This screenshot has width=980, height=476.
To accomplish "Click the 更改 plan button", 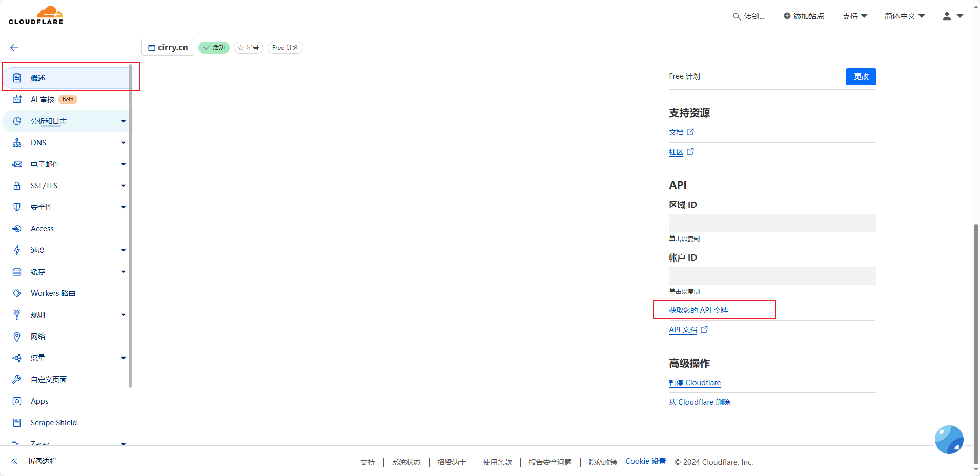I will 861,76.
